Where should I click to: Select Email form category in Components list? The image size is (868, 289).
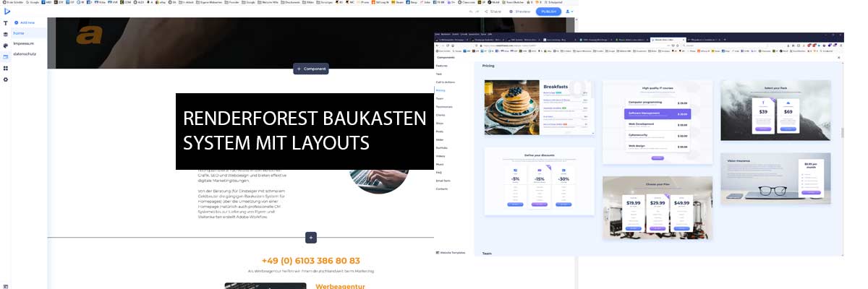443,181
